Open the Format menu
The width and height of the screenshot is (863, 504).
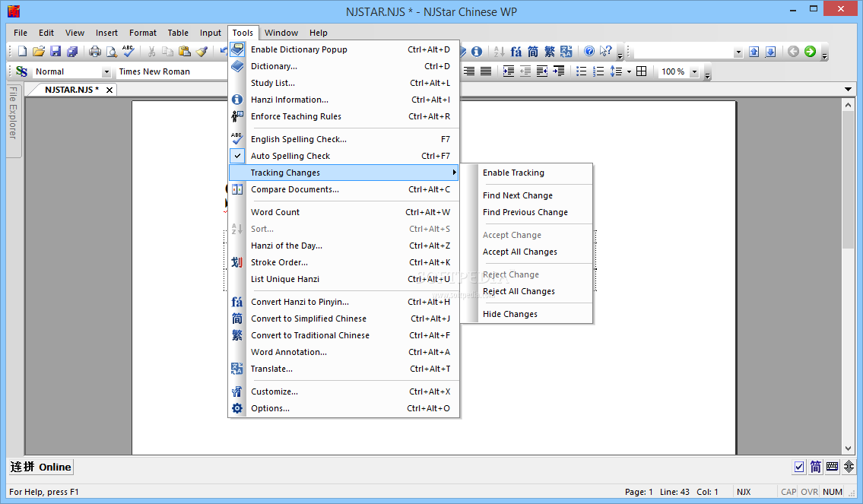click(x=142, y=33)
